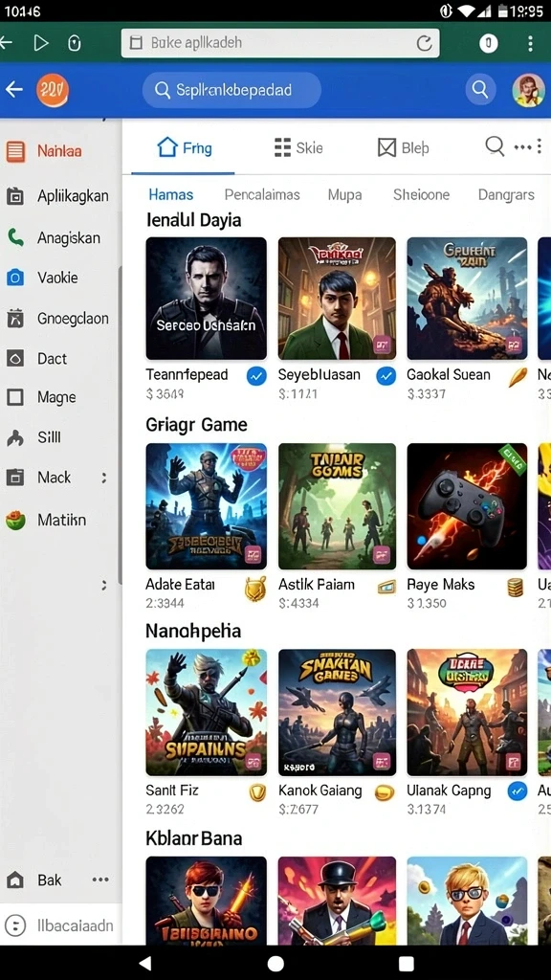Screen dimensions: 551x980
Task: Tap the mouse-shaped icon in the green bar
Action: pyautogui.click(x=75, y=43)
